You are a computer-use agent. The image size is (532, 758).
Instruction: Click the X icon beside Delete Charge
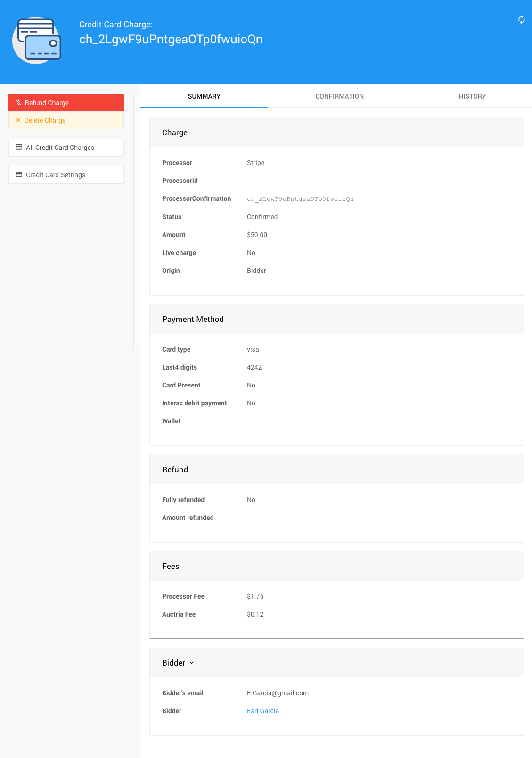tap(18, 120)
